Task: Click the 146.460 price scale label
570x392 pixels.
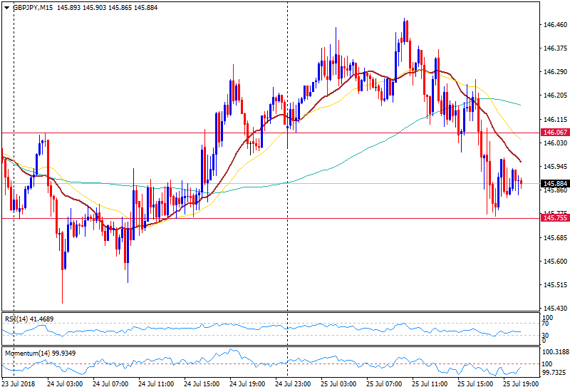Action: coord(554,25)
